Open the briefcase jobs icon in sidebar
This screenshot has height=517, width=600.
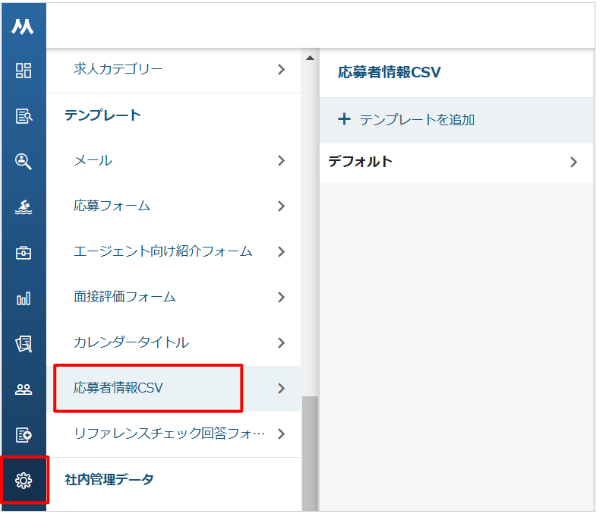point(23,252)
